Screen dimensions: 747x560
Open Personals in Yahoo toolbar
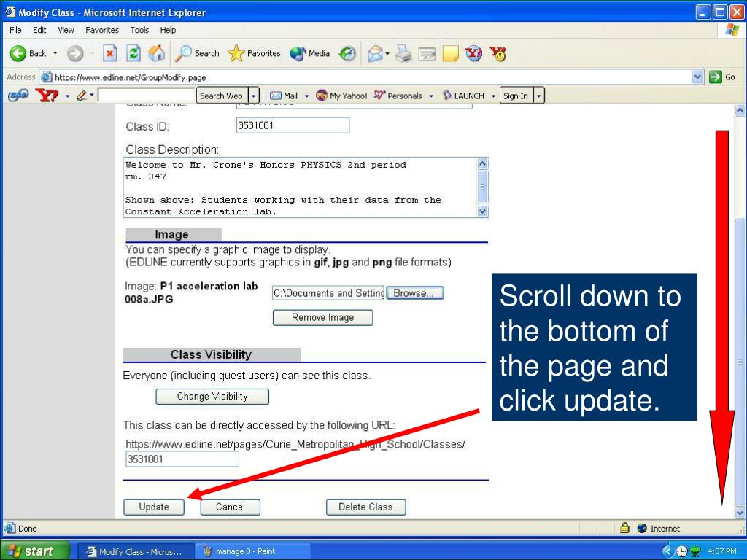398,96
